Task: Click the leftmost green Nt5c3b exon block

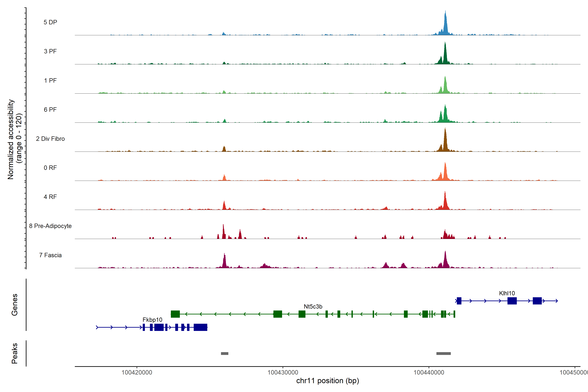Action: pyautogui.click(x=175, y=314)
